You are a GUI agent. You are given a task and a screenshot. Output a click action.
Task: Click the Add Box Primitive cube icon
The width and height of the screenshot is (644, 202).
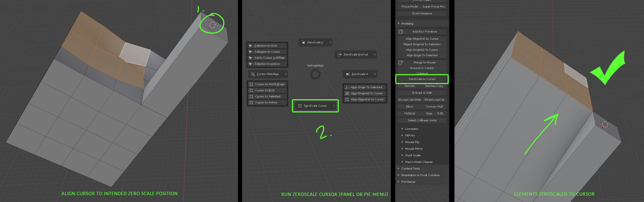point(401,32)
